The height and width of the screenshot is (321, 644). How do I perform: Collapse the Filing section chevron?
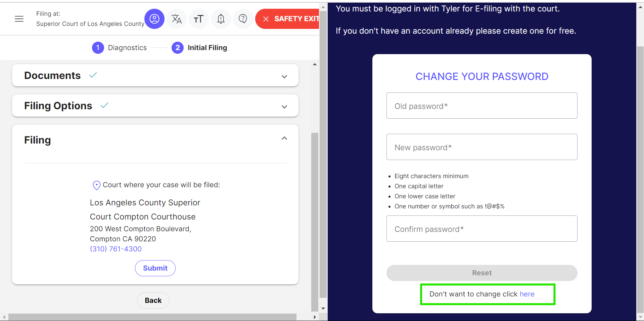(x=284, y=138)
